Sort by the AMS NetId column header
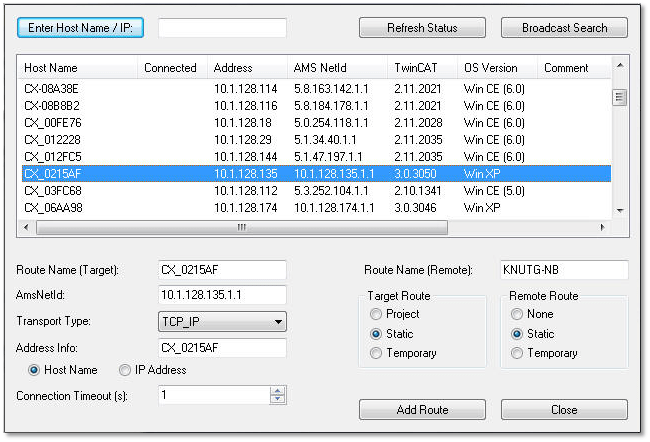 pos(337,68)
